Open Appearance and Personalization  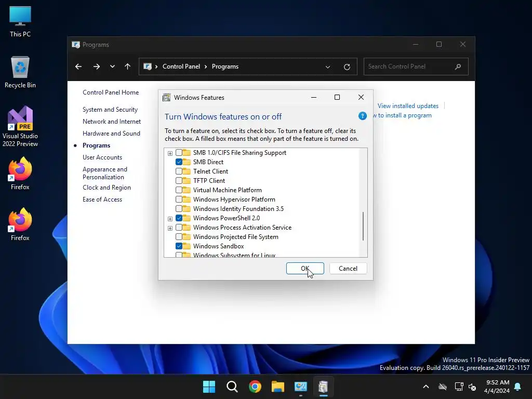pos(105,173)
